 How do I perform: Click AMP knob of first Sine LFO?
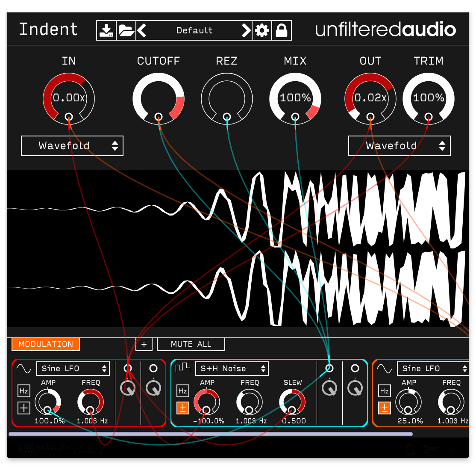48,402
